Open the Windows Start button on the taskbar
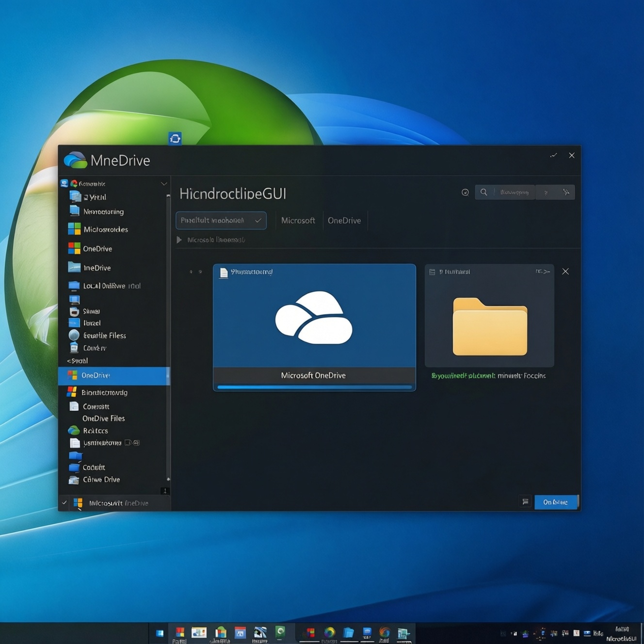Screen dimensions: 644x644 (x=160, y=633)
